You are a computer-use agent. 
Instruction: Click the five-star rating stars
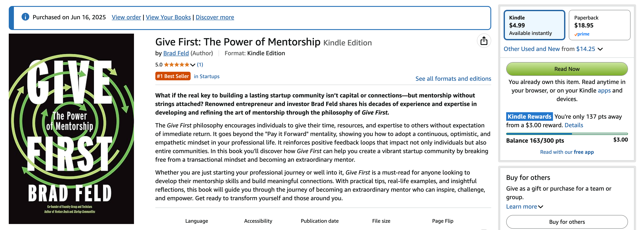(176, 64)
